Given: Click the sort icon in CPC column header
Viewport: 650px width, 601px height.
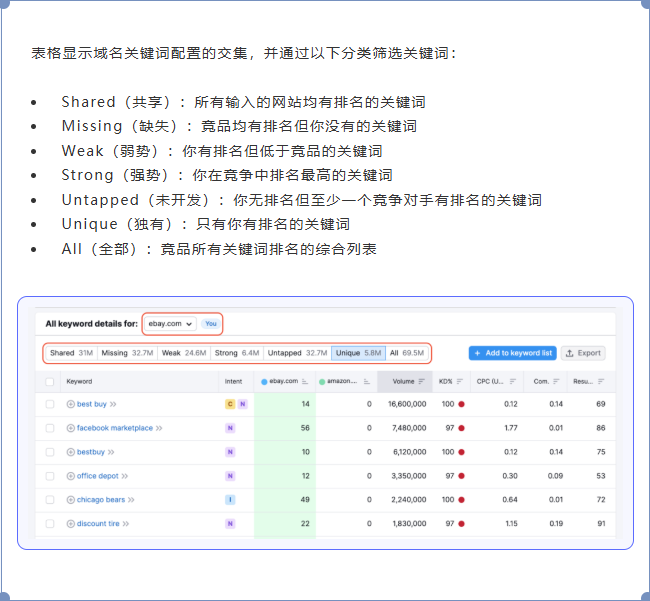Looking at the screenshot, I should click(511, 381).
